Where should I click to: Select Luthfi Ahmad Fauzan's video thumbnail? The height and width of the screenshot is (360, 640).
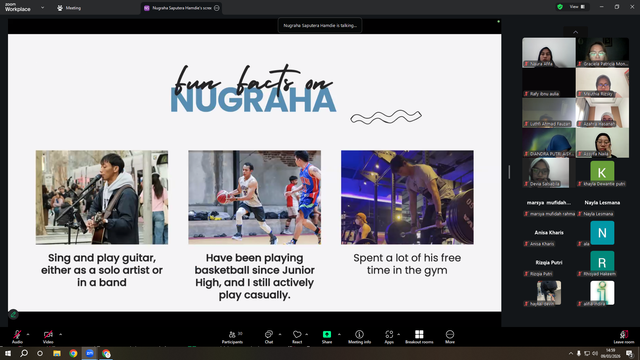(x=549, y=113)
